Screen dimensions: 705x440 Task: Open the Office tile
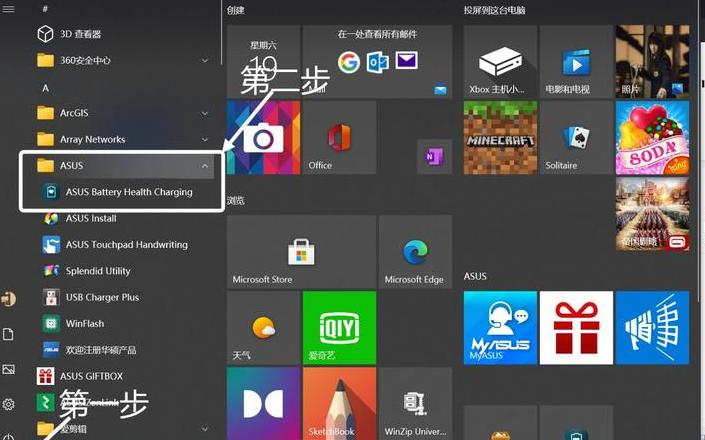click(339, 138)
